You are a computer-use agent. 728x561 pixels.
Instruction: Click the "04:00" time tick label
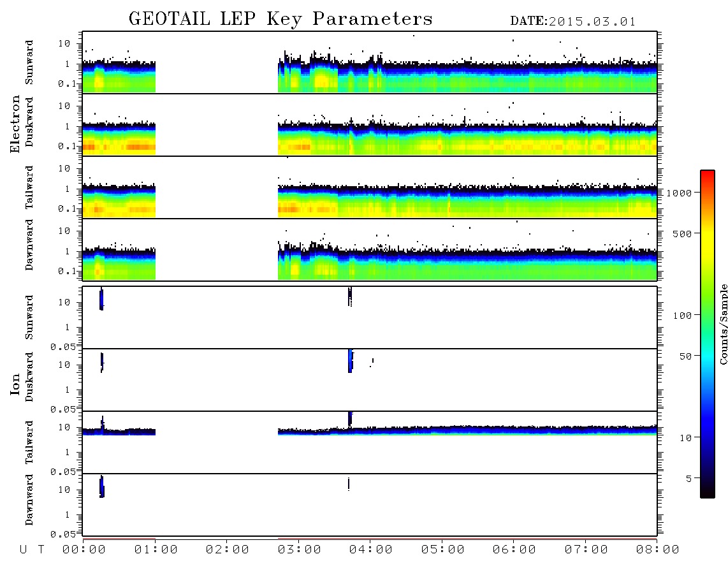[x=370, y=550]
